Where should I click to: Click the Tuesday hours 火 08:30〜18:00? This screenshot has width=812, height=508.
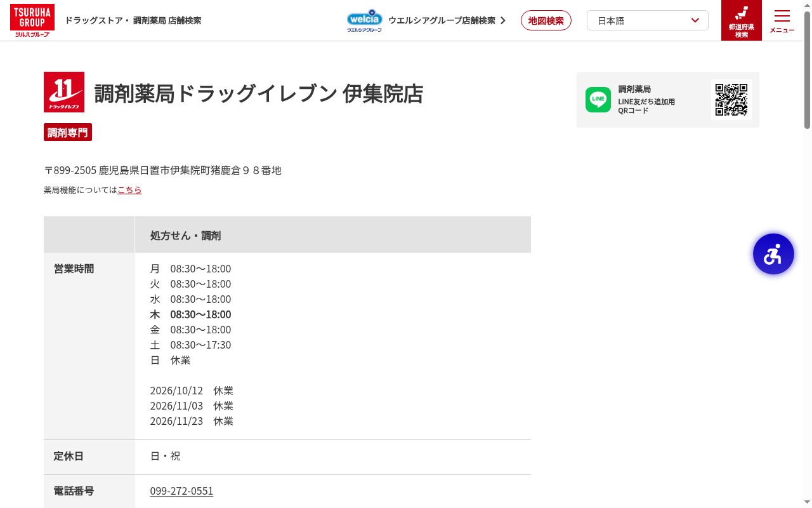[190, 284]
